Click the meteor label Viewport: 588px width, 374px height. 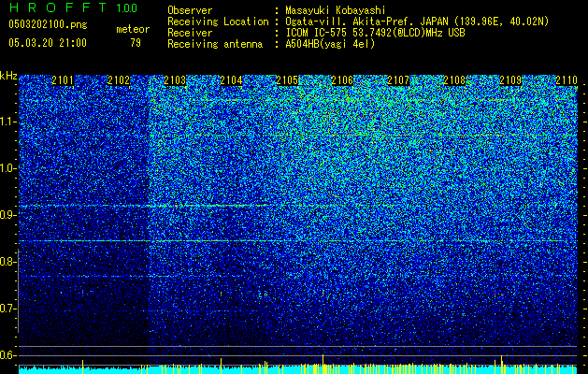[133, 29]
